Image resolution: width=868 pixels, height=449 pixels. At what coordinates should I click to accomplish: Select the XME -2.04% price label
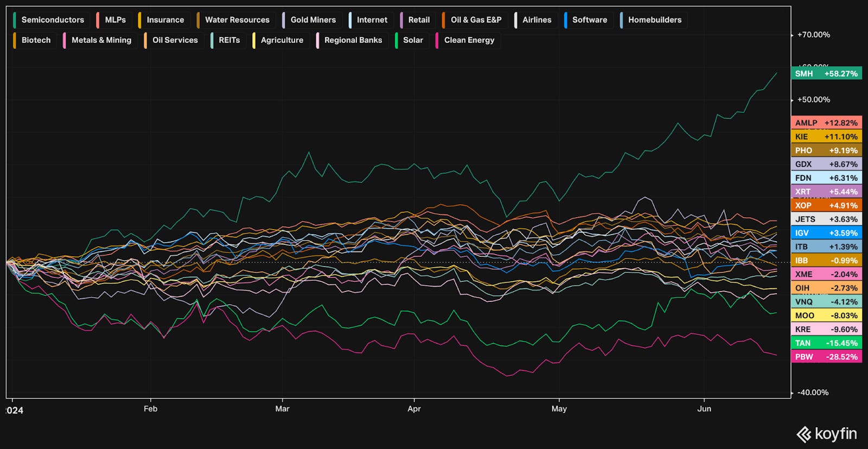[826, 274]
